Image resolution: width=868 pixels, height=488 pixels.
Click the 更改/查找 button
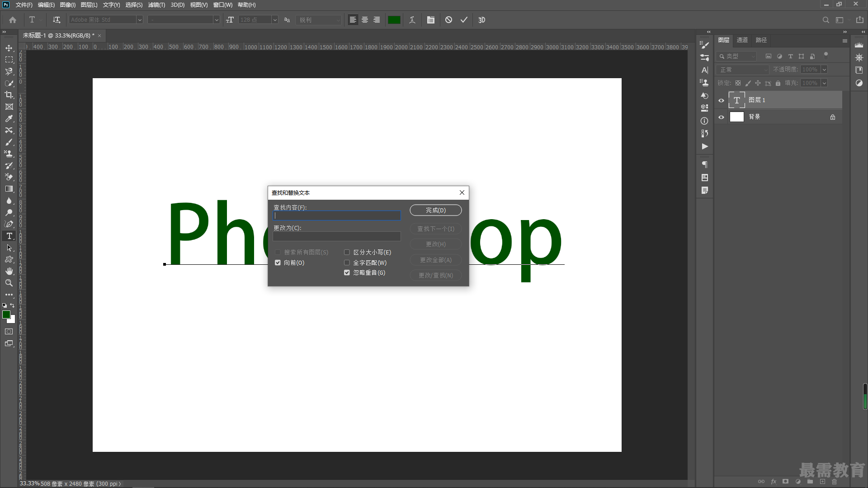tap(436, 275)
